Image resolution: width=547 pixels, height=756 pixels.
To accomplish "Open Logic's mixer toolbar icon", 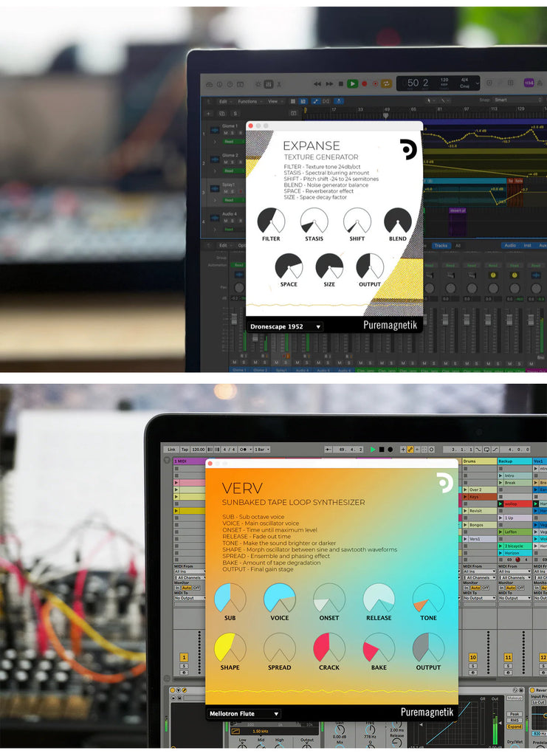I will pos(269,84).
